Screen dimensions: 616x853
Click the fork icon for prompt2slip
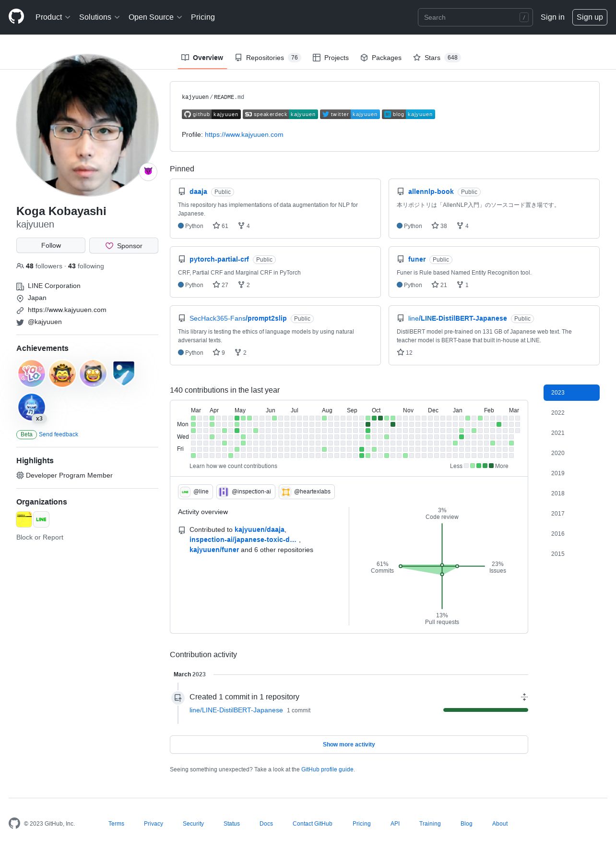238,352
